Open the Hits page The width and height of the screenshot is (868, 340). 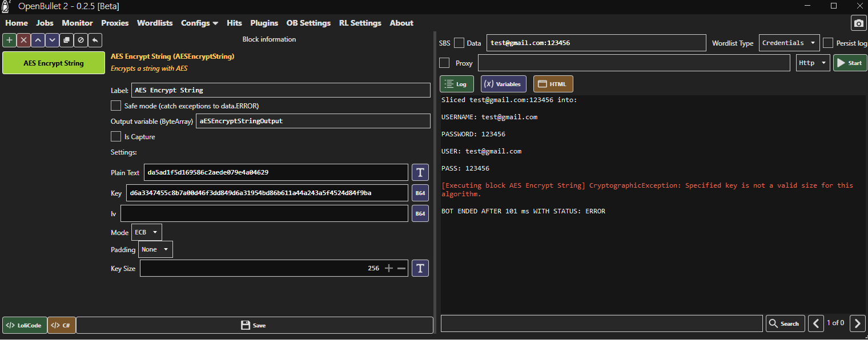click(x=234, y=23)
